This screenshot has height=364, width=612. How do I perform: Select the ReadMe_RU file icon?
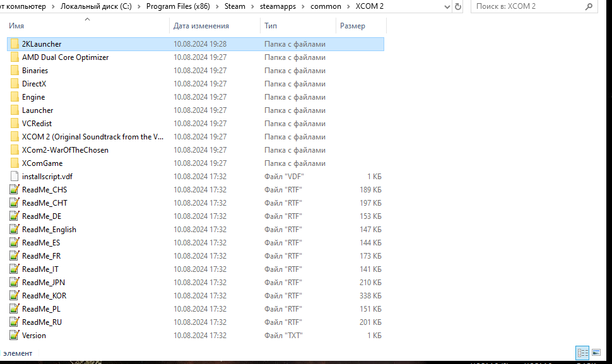point(15,322)
